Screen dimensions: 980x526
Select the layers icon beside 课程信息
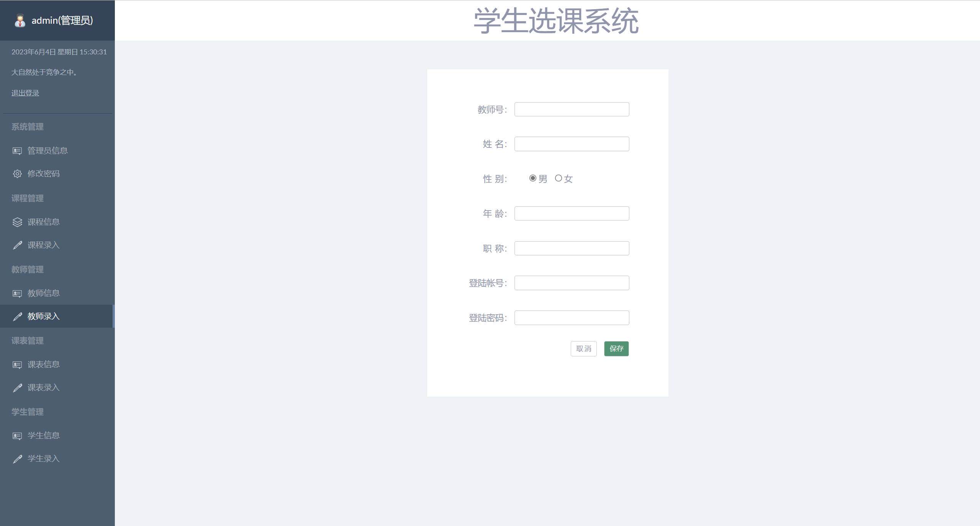coord(17,222)
